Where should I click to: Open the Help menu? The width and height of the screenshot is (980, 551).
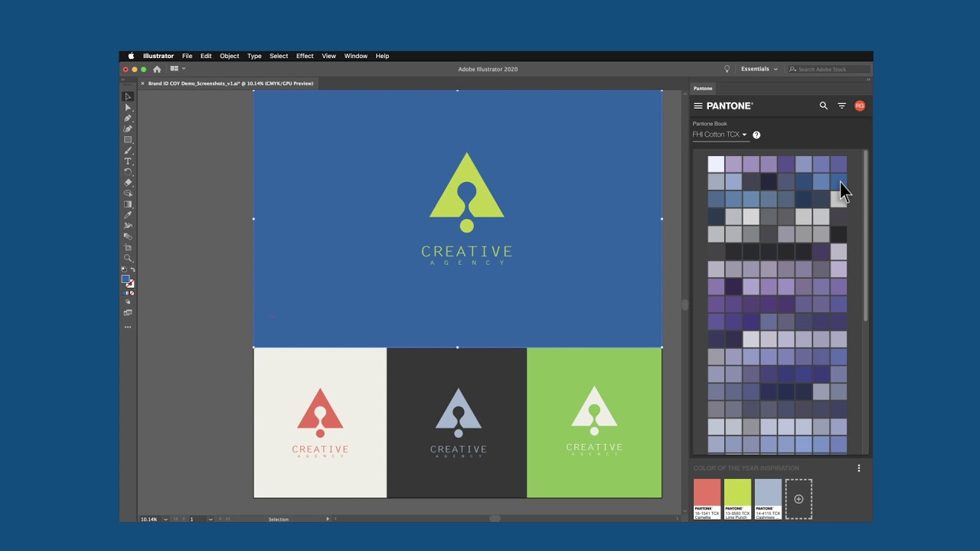(382, 56)
